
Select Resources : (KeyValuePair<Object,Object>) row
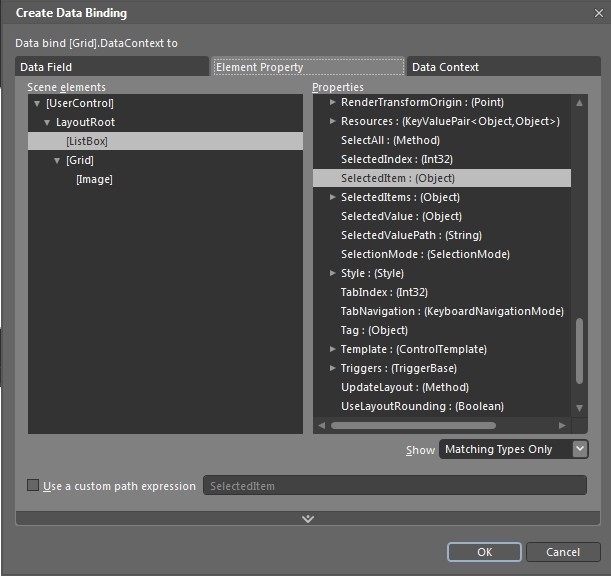coord(442,121)
